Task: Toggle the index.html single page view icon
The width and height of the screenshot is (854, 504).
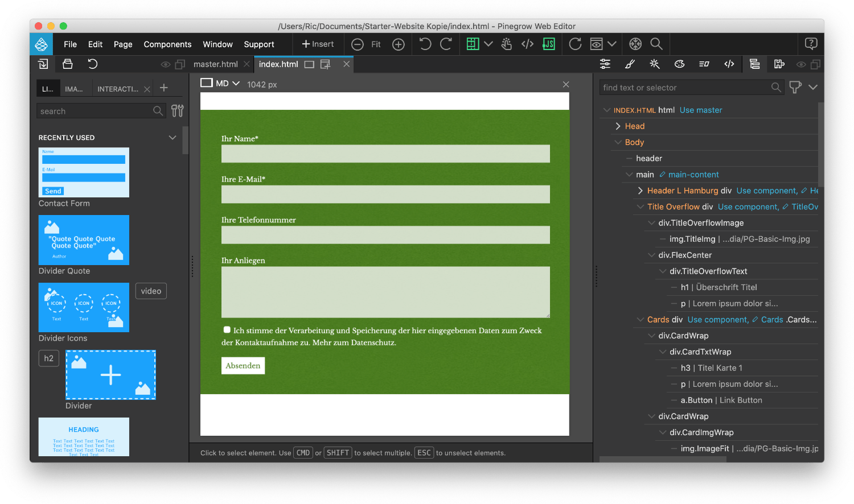Action: pyautogui.click(x=309, y=64)
